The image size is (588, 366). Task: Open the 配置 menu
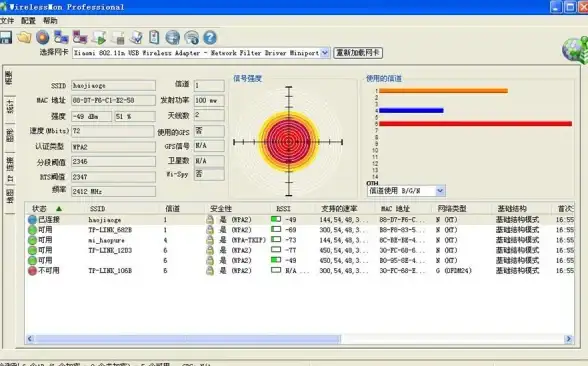(28, 21)
